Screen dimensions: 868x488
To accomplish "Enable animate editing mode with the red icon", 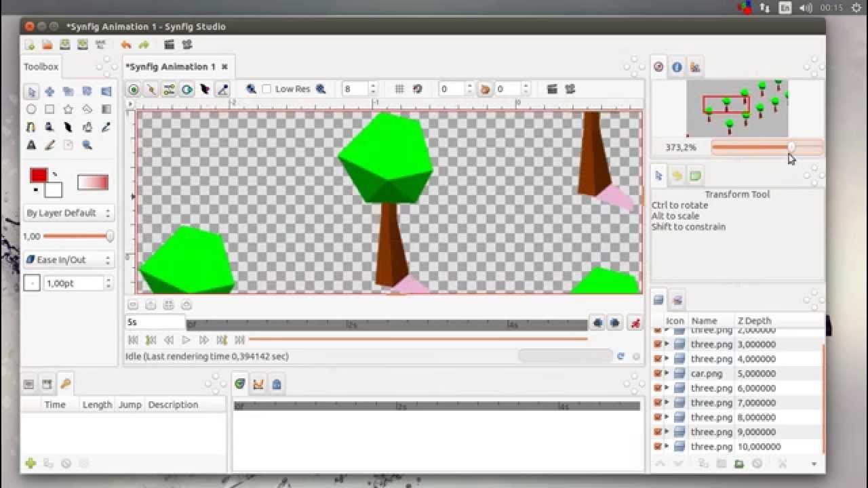I will 635,323.
